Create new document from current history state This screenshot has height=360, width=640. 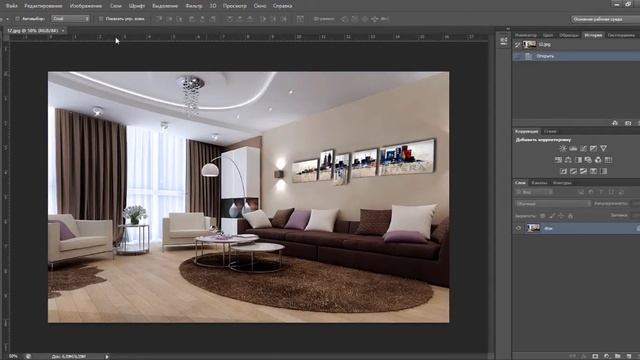click(x=615, y=123)
